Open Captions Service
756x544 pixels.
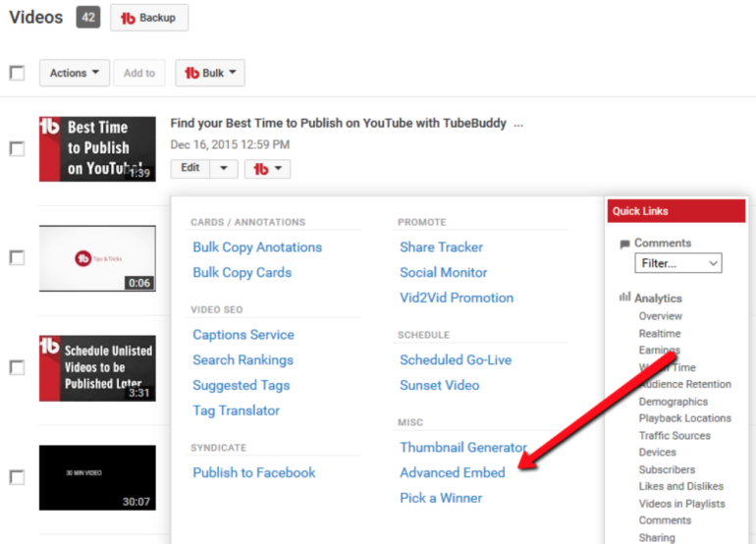243,335
